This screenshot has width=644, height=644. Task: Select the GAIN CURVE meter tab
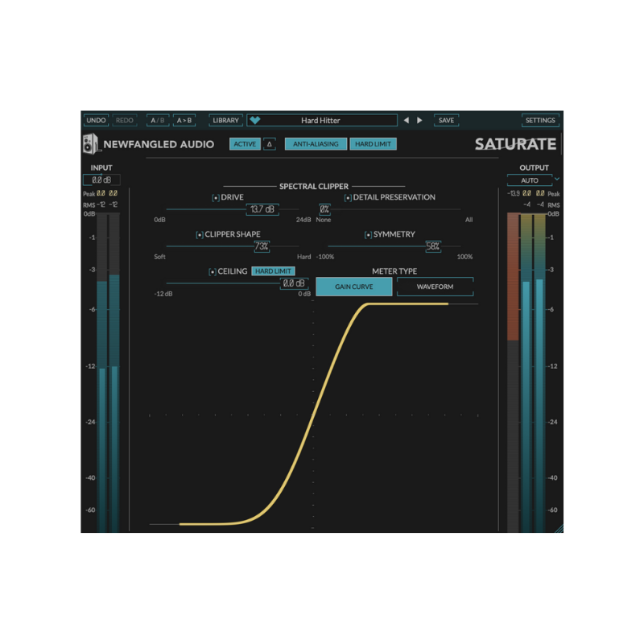353,286
